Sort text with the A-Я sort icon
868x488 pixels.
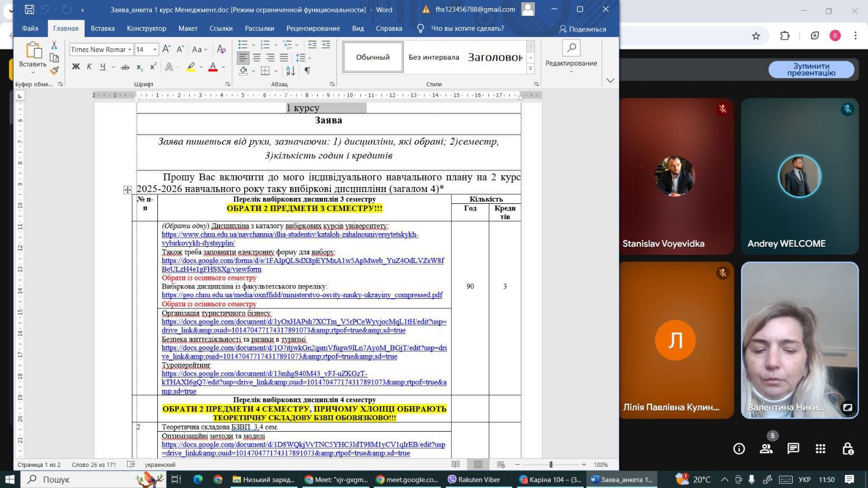[291, 70]
